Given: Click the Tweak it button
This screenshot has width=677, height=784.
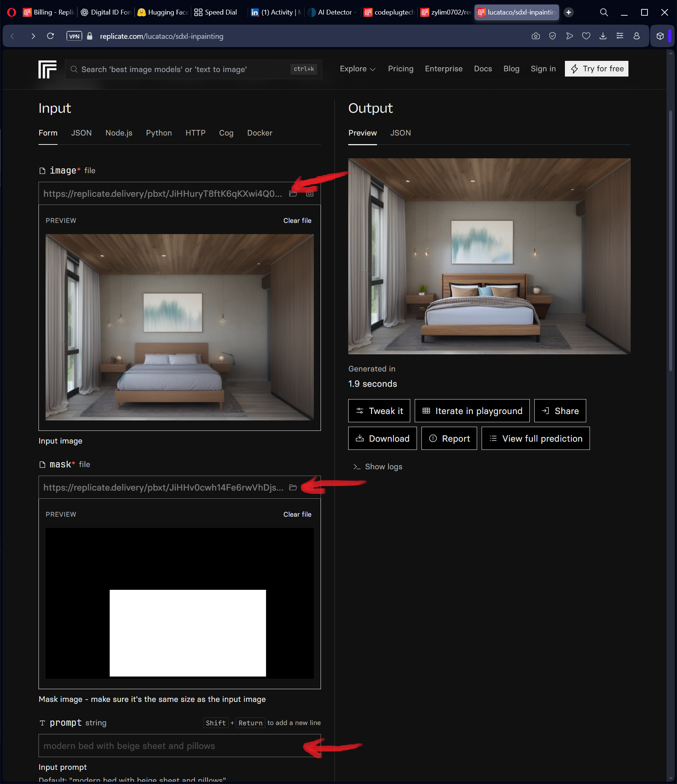Looking at the screenshot, I should coord(379,411).
